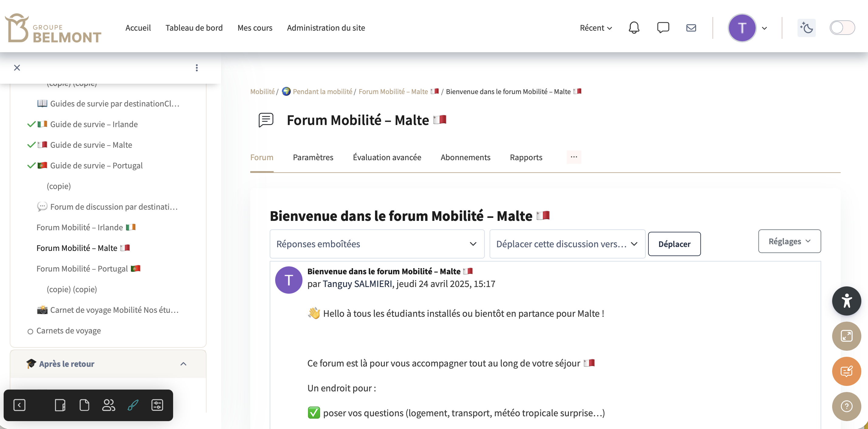Image resolution: width=868 pixels, height=429 pixels.
Task: Open the more tabs ellipsis menu
Action: tap(573, 157)
